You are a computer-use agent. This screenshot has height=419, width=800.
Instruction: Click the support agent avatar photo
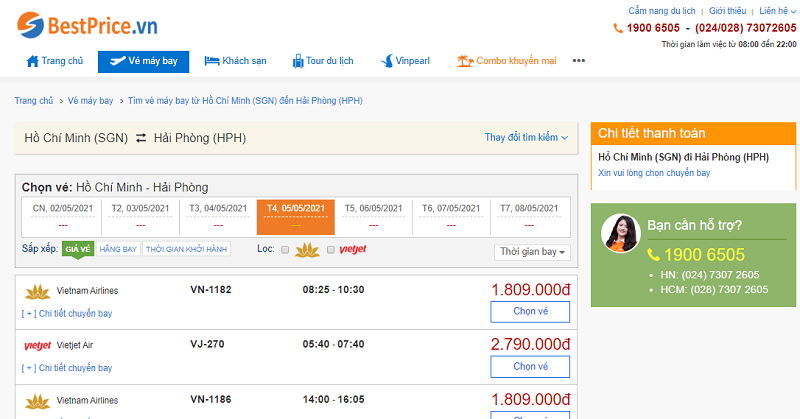[x=620, y=233]
